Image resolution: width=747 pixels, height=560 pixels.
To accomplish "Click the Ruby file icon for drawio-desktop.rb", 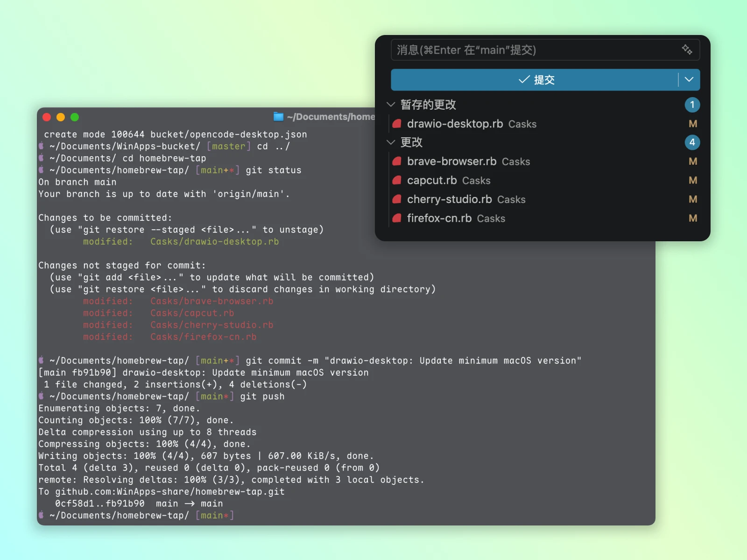I will coord(397,124).
